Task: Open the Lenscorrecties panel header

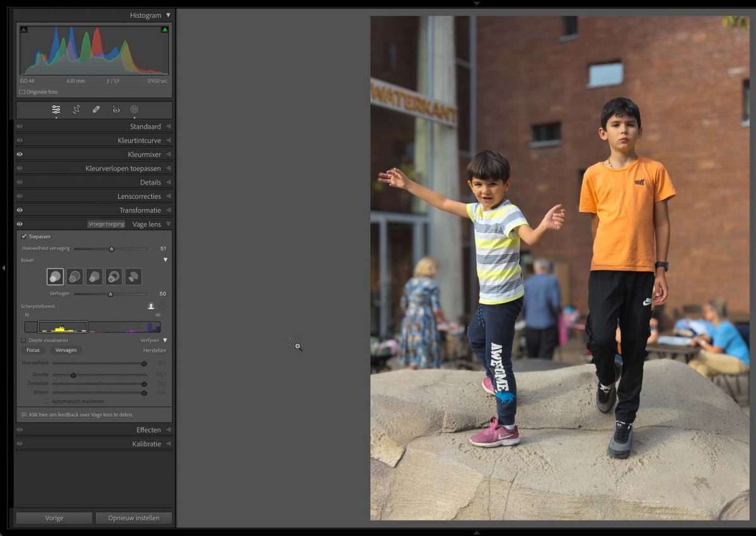Action: point(139,196)
